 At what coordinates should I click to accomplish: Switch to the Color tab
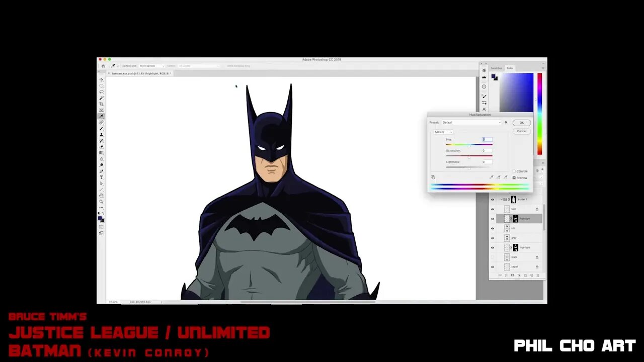pyautogui.click(x=510, y=68)
